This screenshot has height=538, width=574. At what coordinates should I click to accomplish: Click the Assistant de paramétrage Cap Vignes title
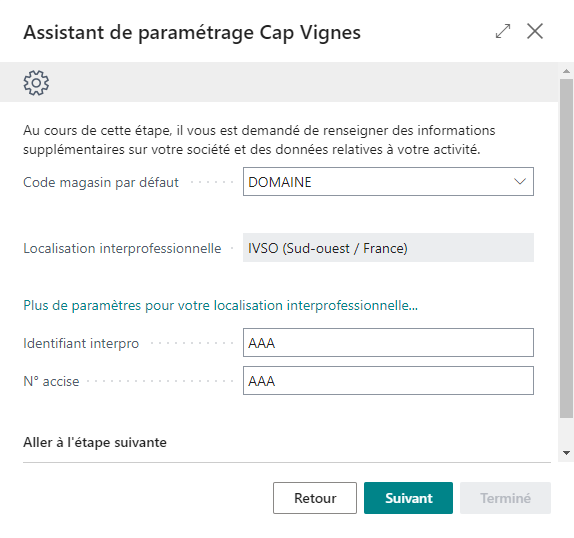pyautogui.click(x=192, y=33)
